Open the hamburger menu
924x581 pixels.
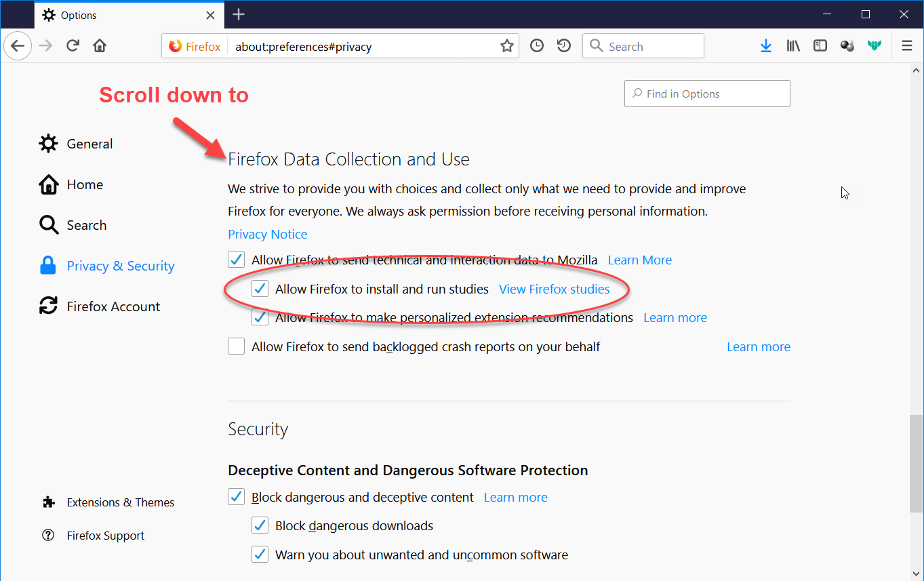pos(906,45)
